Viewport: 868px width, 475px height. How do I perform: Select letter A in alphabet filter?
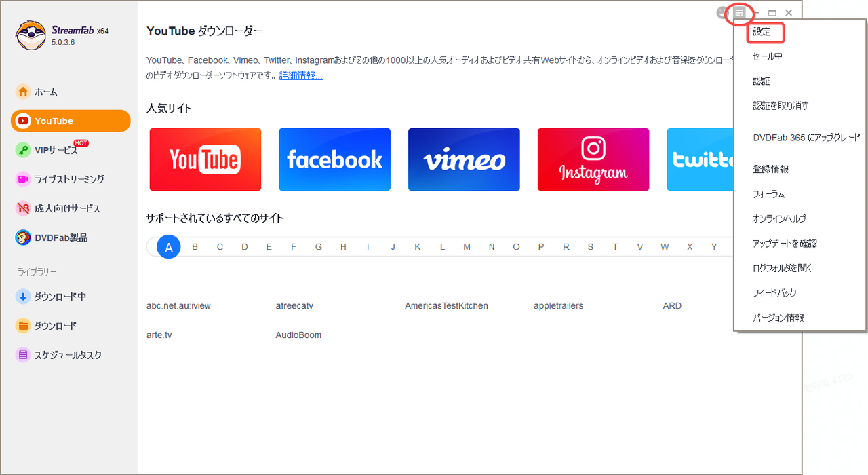(x=169, y=248)
